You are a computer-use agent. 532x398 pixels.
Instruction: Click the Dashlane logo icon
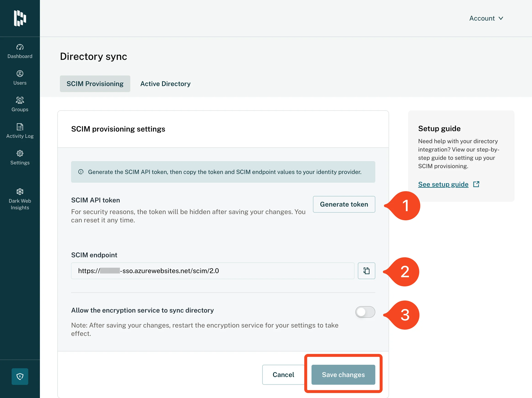pyautogui.click(x=20, y=18)
